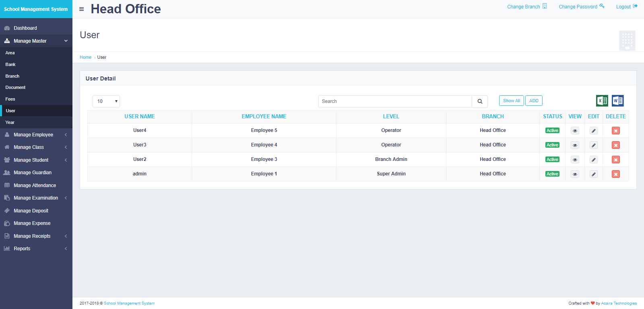This screenshot has height=309, width=644.
Task: Click the Show All button
Action: [511, 101]
